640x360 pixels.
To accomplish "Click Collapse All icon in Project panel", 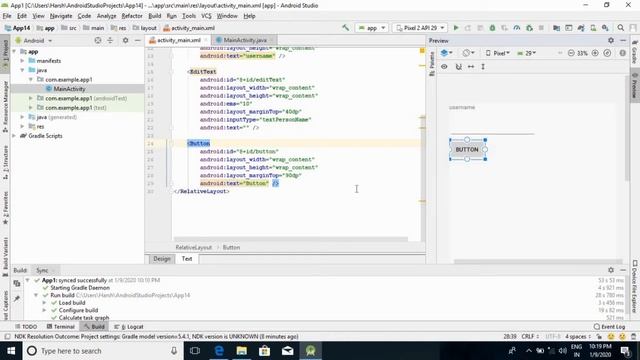I will [110, 40].
